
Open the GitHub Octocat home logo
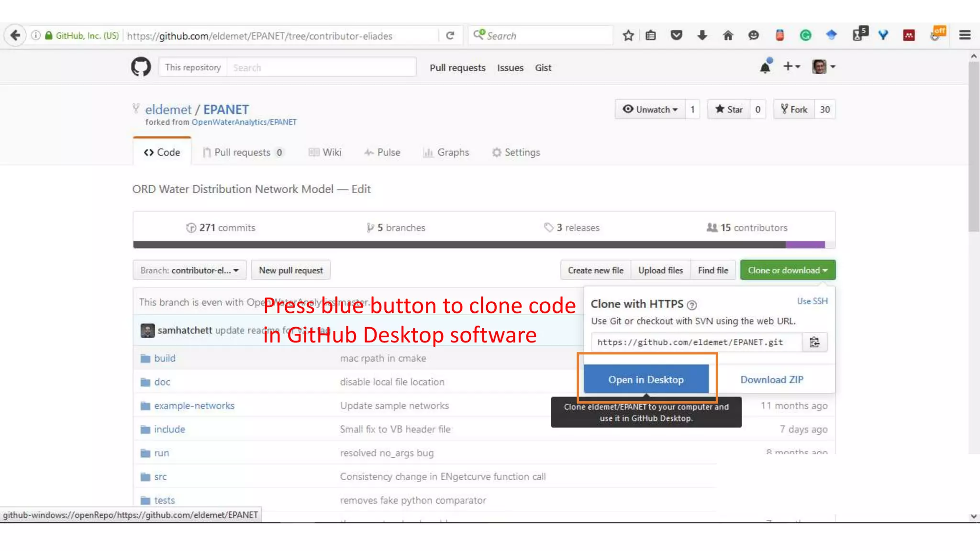pyautogui.click(x=141, y=67)
